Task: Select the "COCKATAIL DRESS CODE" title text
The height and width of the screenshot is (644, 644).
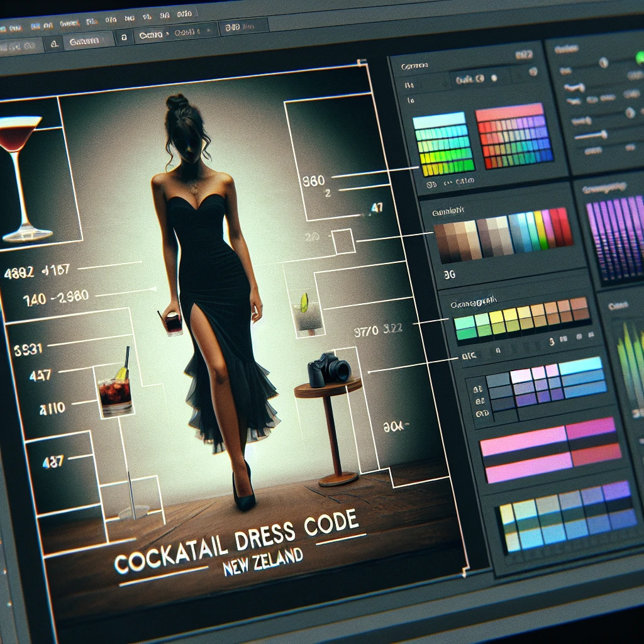Action: 236,542
